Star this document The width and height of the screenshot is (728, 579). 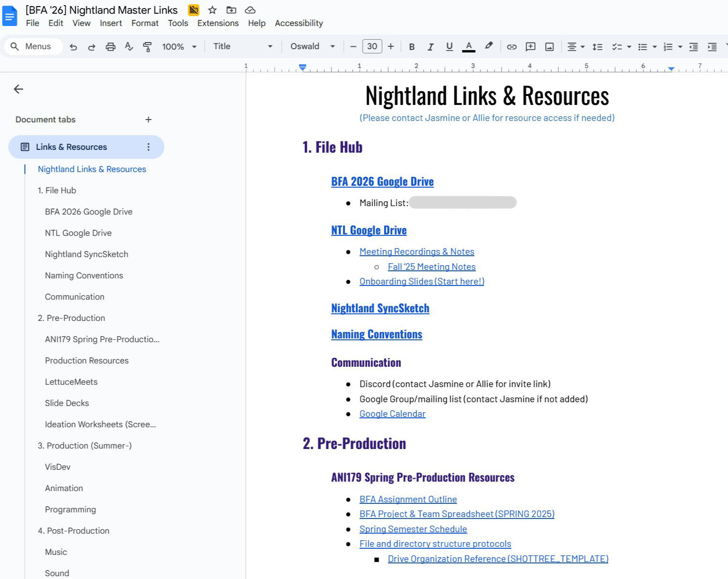212,10
